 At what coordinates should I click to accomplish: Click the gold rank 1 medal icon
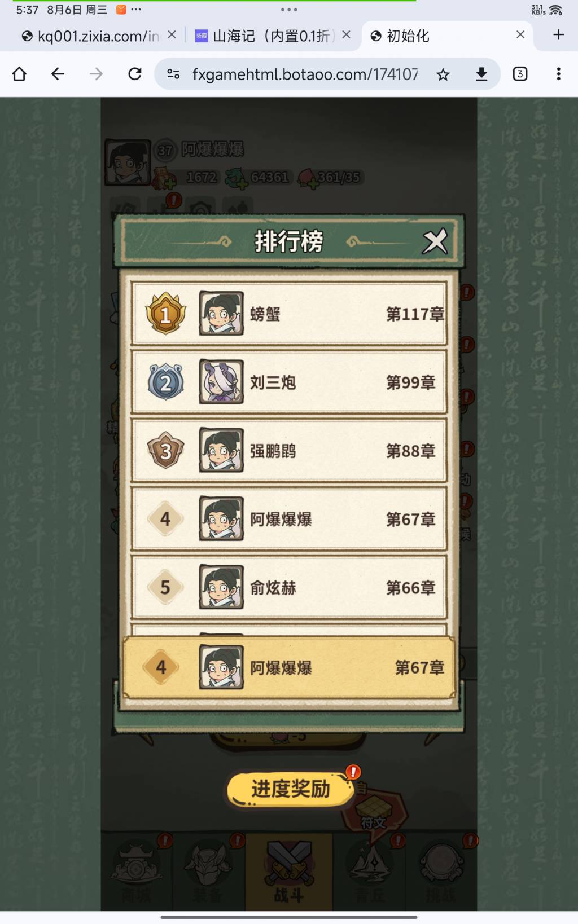pos(165,314)
